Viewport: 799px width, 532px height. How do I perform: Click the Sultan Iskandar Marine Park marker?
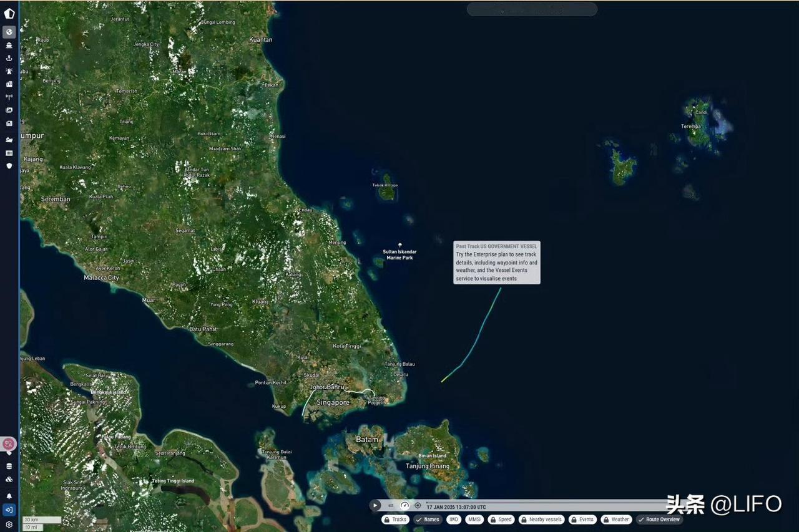tap(399, 245)
